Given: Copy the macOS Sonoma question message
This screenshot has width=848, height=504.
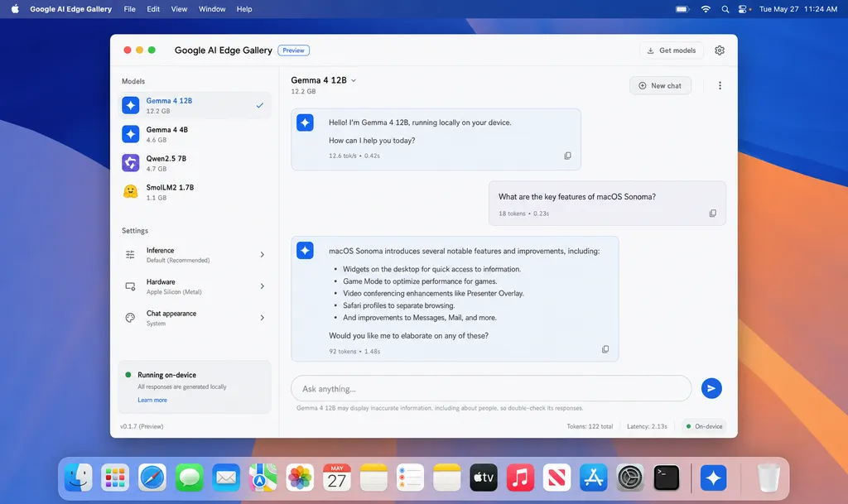Looking at the screenshot, I should [x=713, y=214].
